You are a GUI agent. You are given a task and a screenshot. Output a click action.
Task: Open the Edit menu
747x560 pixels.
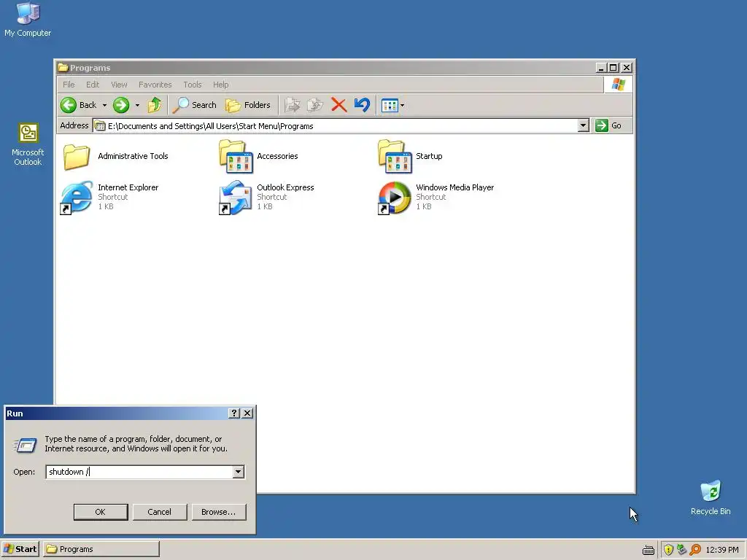(93, 85)
